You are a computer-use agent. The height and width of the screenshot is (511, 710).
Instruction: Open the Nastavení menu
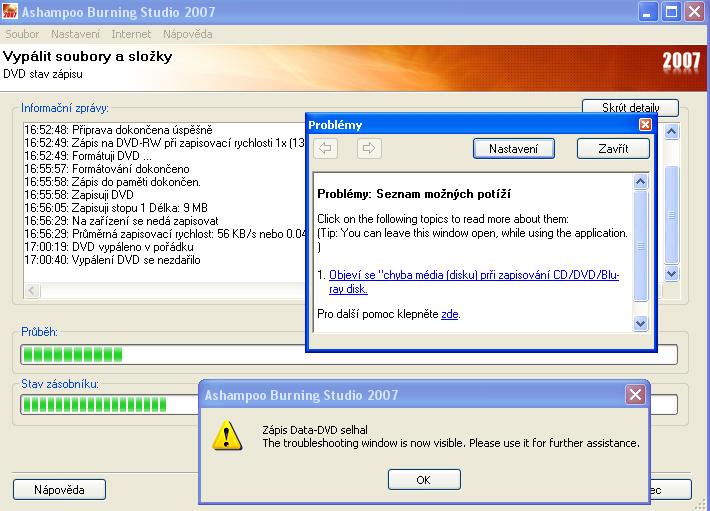click(75, 34)
